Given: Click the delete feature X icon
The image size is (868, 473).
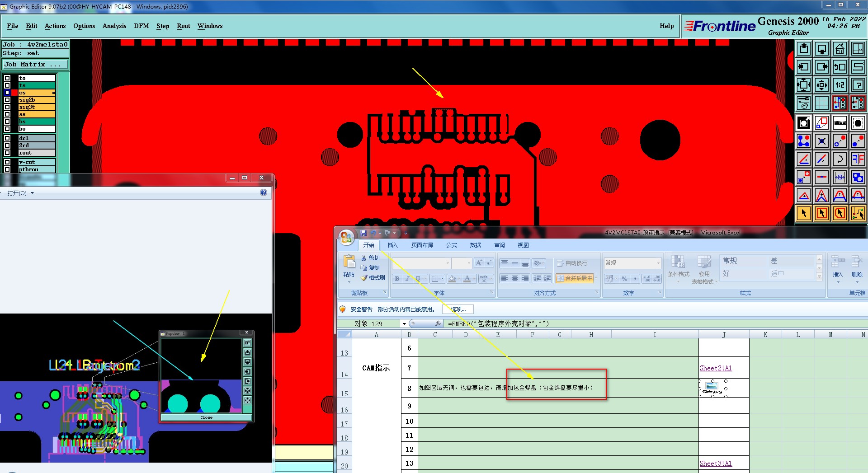Looking at the screenshot, I should (x=822, y=141).
